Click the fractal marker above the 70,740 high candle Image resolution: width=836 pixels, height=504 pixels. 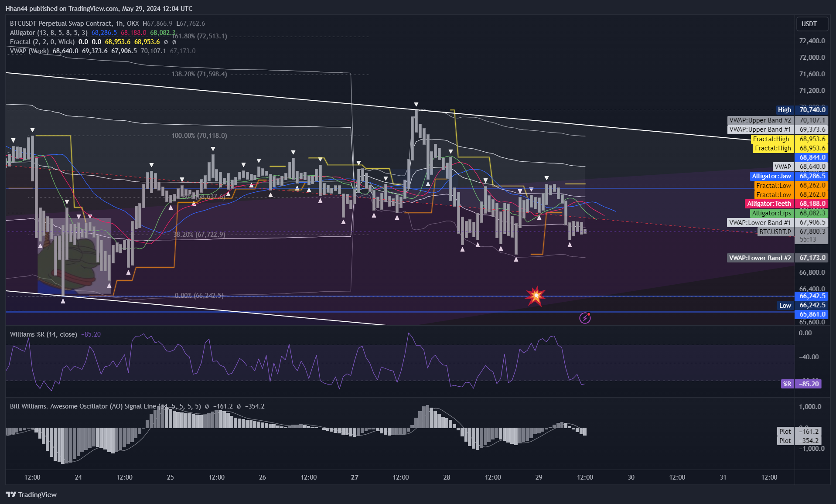[416, 105]
